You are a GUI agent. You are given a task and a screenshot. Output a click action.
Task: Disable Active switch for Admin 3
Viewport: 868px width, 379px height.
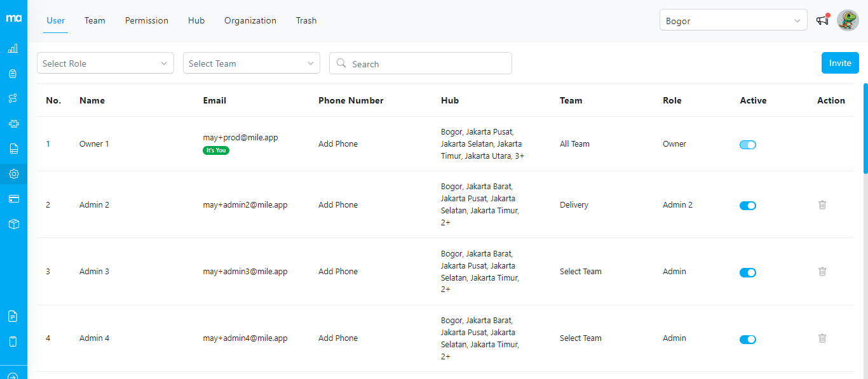coord(748,272)
